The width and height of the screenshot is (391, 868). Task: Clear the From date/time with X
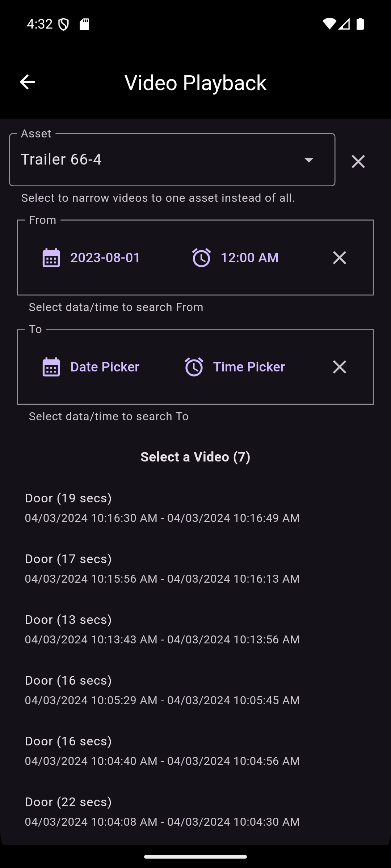(x=339, y=258)
